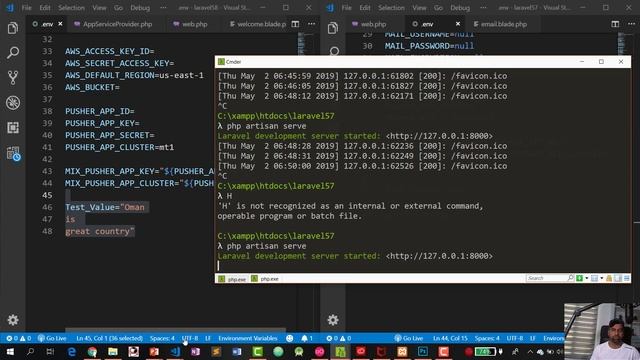Open Explorer in right VS Code window

333,28
